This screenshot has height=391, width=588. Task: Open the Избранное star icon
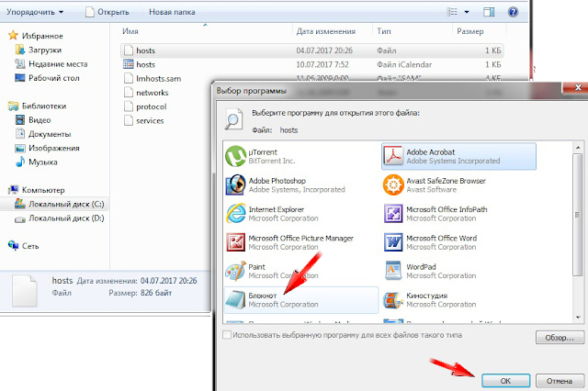[x=13, y=36]
